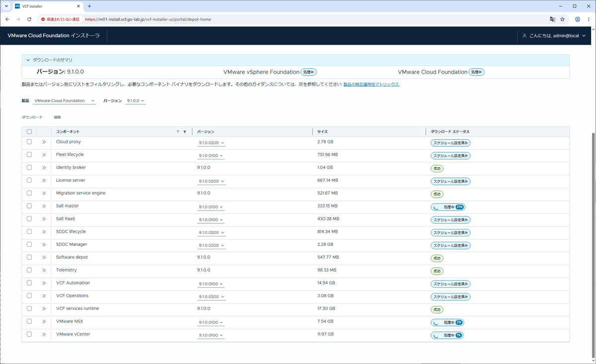Check the Cloud proxy row checkbox
Viewport: 596px width, 364px height.
[x=29, y=142]
